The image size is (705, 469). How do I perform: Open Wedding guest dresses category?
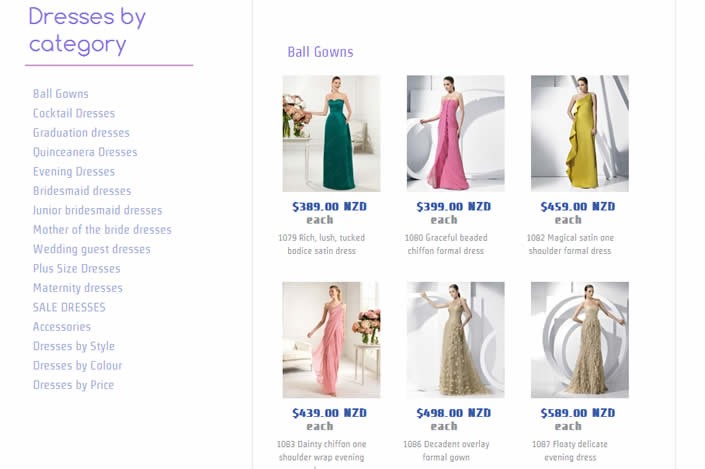92,249
